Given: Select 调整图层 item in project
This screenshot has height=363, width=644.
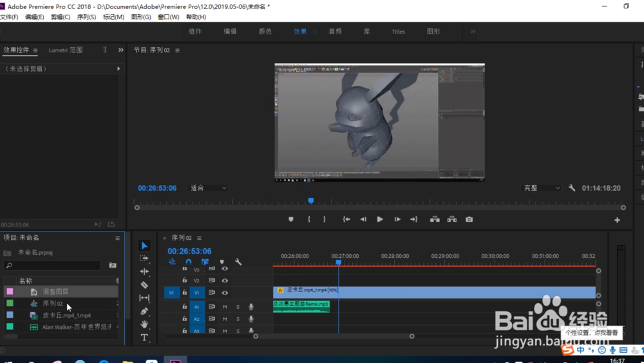Looking at the screenshot, I should pyautogui.click(x=61, y=291).
